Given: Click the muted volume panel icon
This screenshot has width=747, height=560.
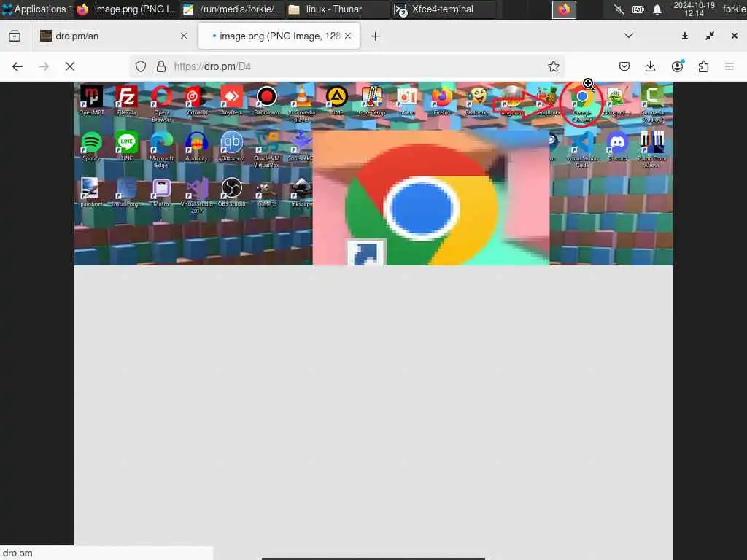Looking at the screenshot, I should point(619,9).
